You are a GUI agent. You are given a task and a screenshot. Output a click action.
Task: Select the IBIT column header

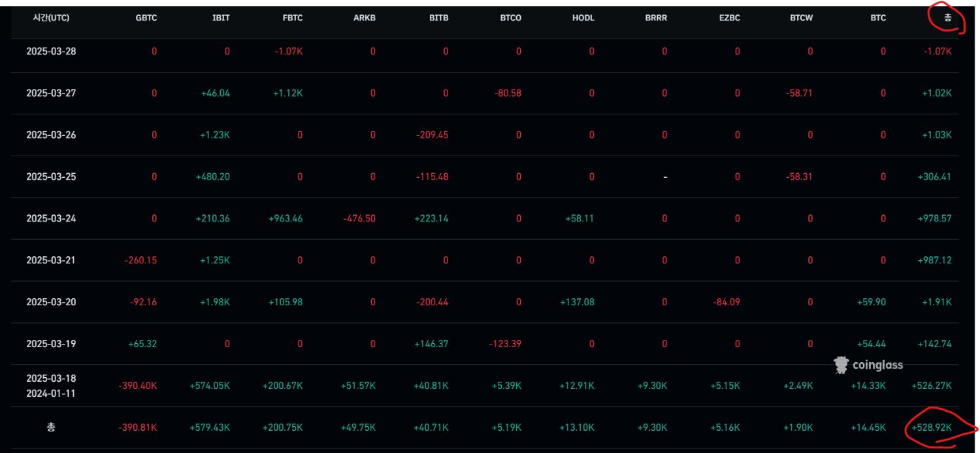coord(221,18)
